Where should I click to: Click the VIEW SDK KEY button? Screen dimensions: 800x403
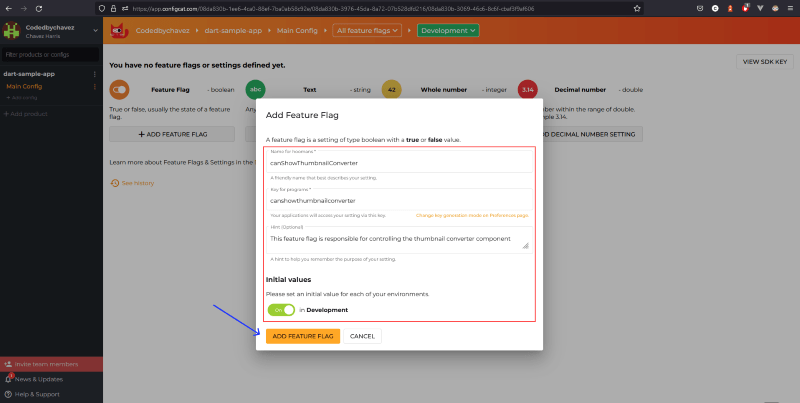pos(765,62)
